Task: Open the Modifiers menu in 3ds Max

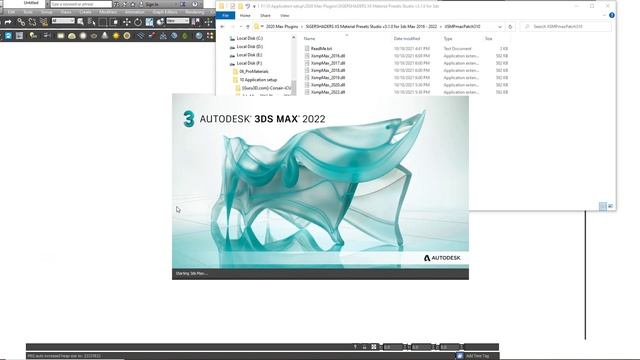Action: pos(108,12)
